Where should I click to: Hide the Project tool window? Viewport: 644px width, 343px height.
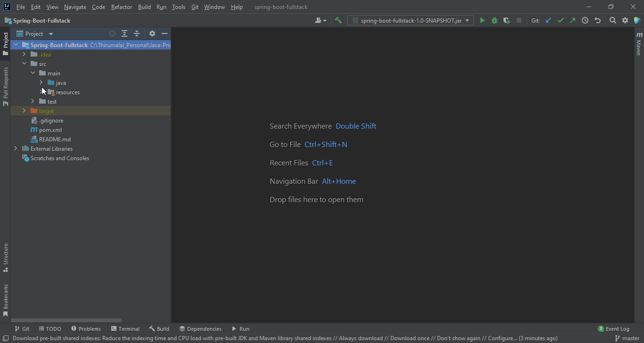[165, 33]
